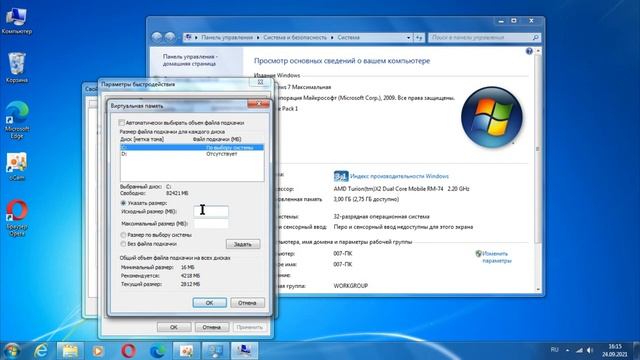The height and width of the screenshot is (360, 640).
Task: Open the clock showing 24.09.2021
Action: (x=614, y=350)
